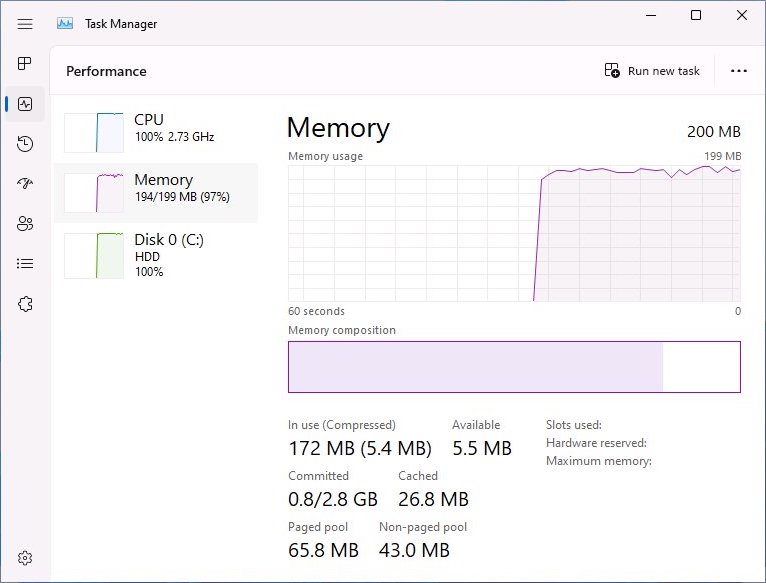This screenshot has height=583, width=766.
Task: Select the CPU resource entry
Action: pos(156,132)
